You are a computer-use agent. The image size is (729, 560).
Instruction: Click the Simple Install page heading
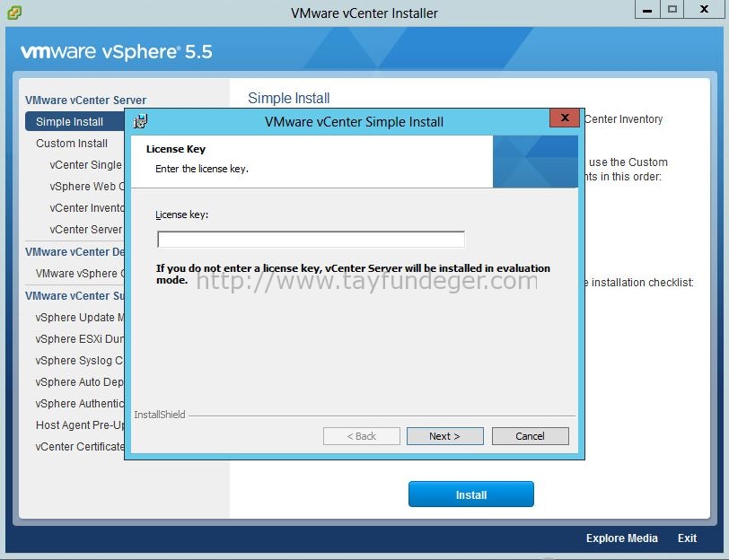[289, 98]
